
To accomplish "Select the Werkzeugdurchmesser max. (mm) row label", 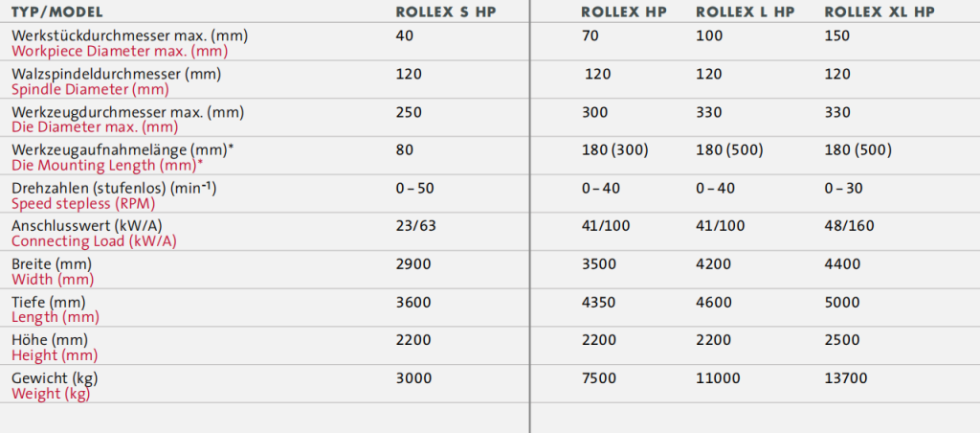I will [x=127, y=112].
